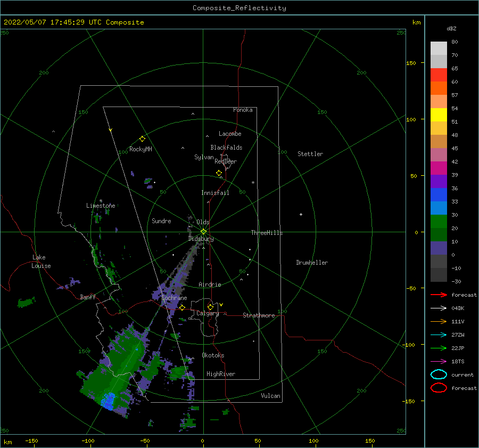The width and height of the screenshot is (479, 448).
Task: Click the Sylvan label
Action: [204, 157]
